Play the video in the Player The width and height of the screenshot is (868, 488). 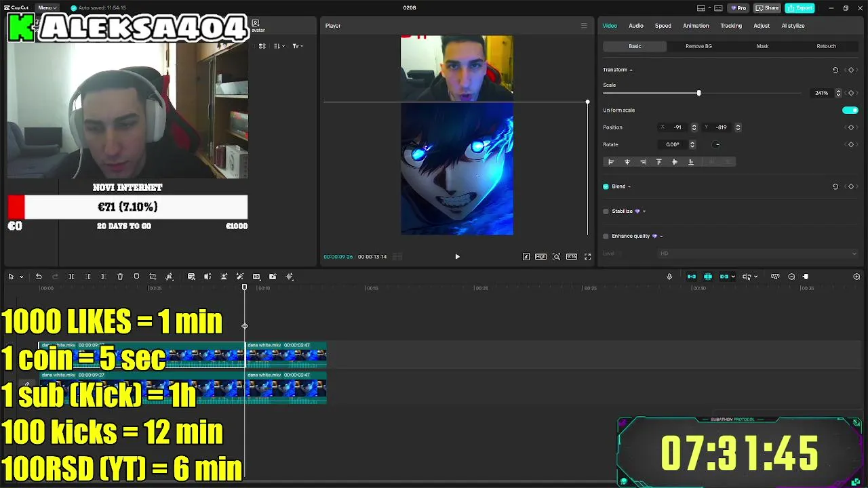(x=457, y=257)
